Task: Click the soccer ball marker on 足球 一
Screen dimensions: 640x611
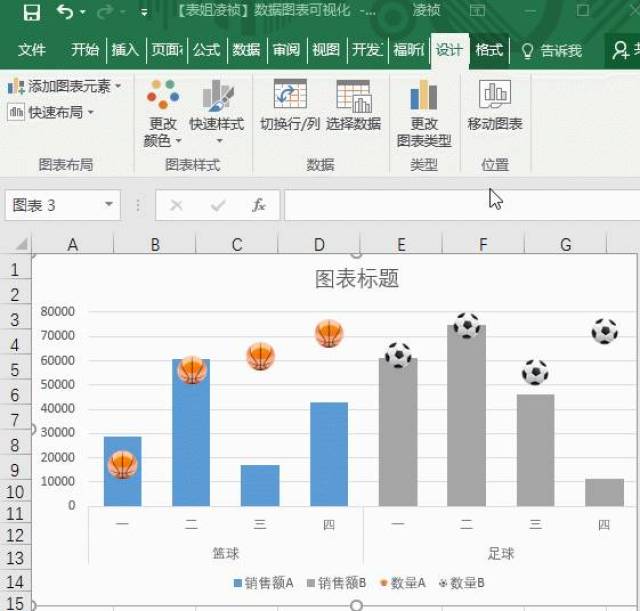Action: coord(398,355)
